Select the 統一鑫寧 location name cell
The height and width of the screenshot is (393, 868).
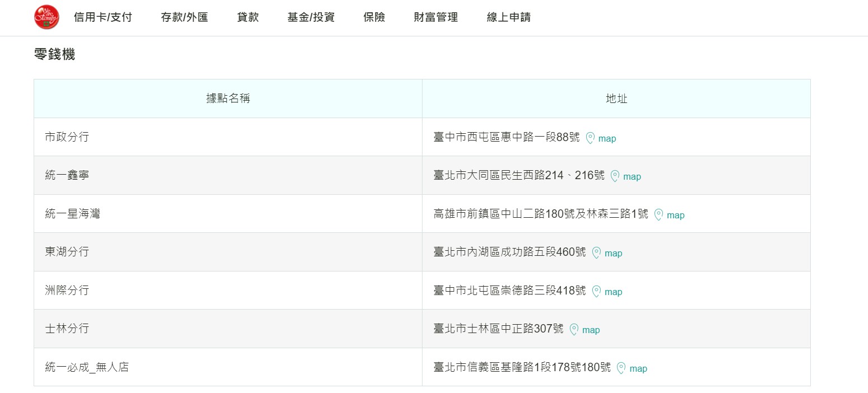pos(228,175)
